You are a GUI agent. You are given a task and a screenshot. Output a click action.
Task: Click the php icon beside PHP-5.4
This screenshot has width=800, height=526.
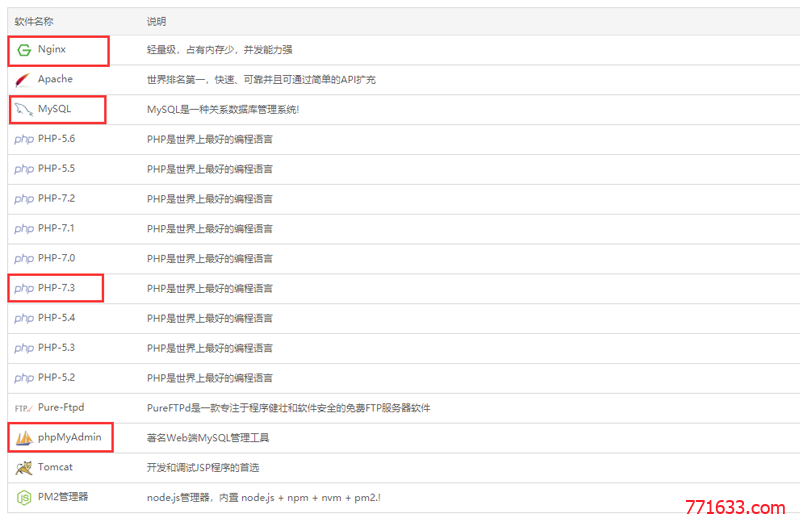pos(24,318)
